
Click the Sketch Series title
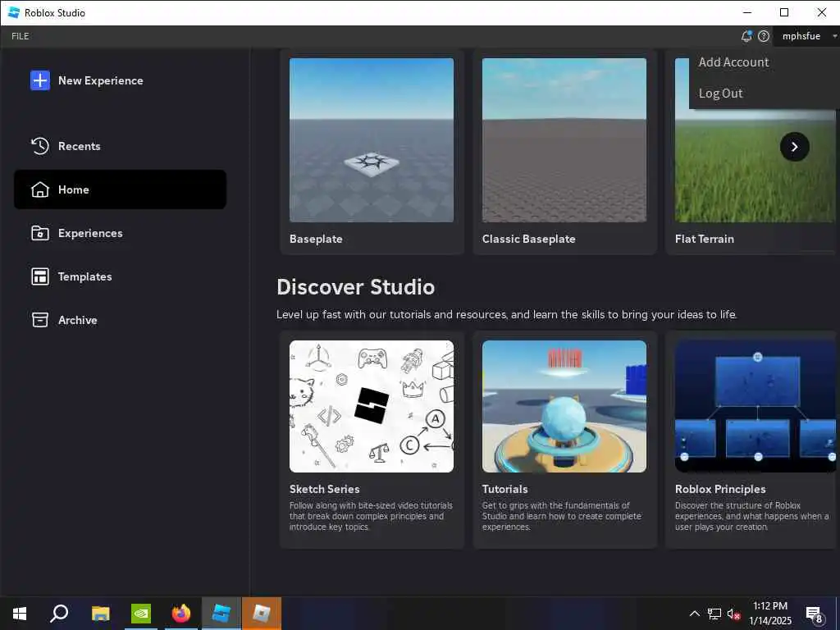324,489
